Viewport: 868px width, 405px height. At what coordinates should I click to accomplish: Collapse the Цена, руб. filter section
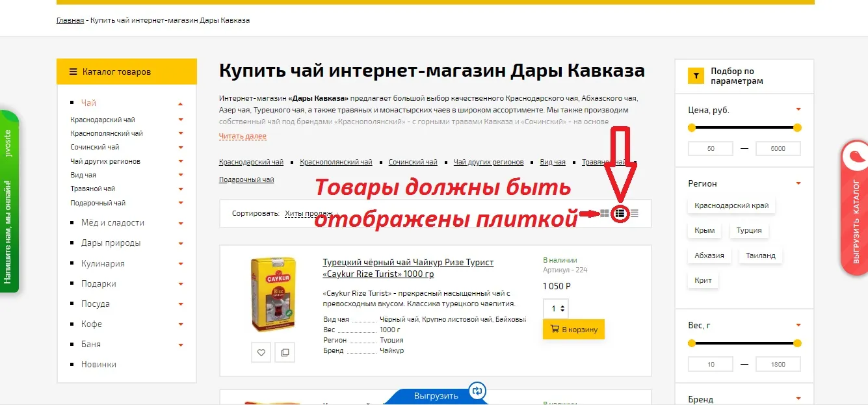pos(798,110)
